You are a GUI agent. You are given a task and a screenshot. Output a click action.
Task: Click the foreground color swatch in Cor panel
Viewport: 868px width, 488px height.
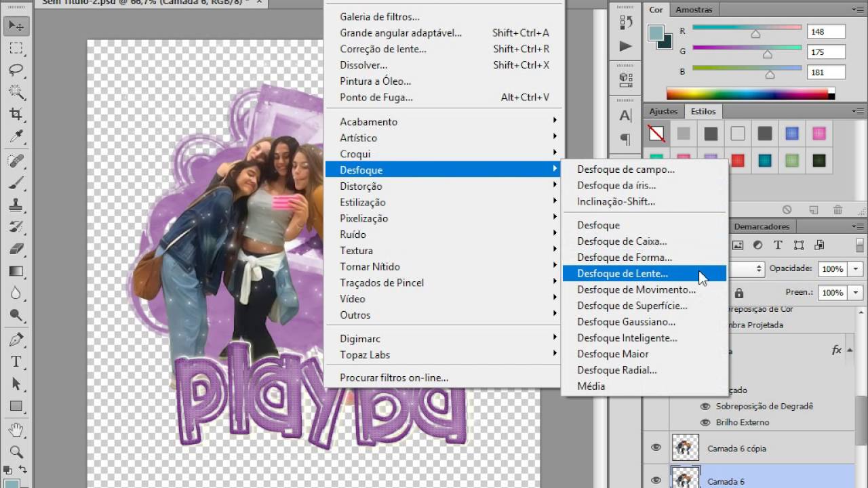pos(656,33)
